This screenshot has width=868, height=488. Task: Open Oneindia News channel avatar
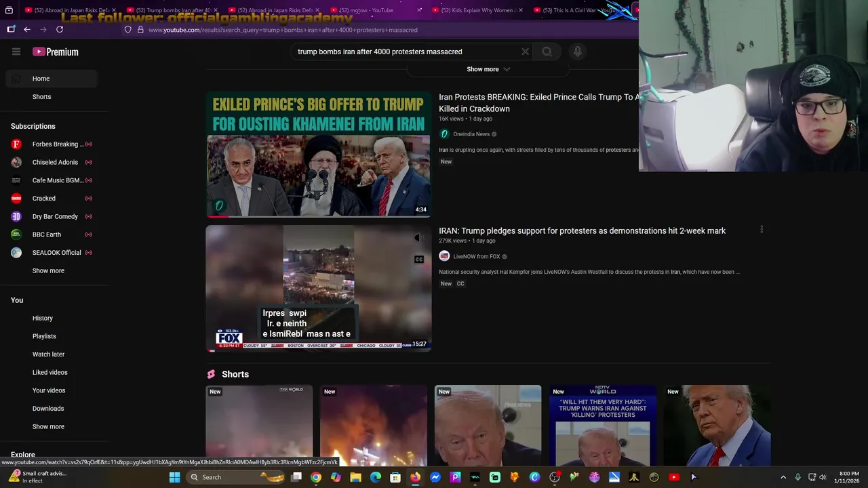444,134
